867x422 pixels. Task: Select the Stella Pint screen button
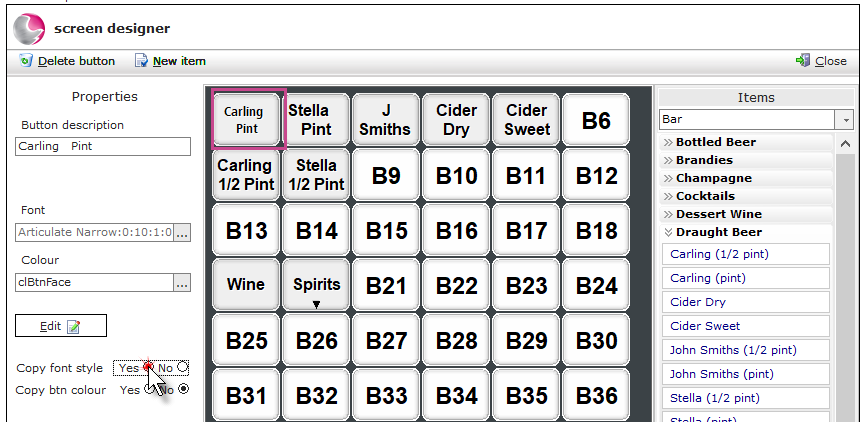(x=316, y=119)
